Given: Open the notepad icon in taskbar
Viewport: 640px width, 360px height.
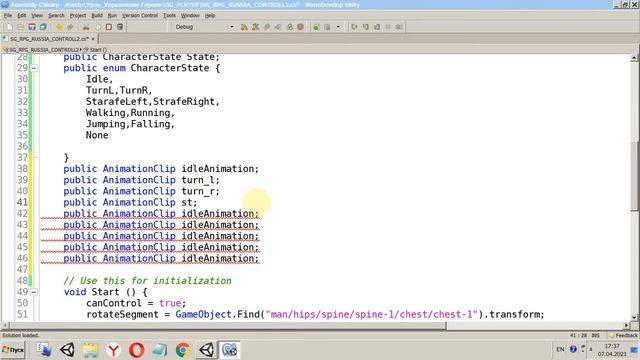Looking at the screenshot, I should tap(160, 350).
